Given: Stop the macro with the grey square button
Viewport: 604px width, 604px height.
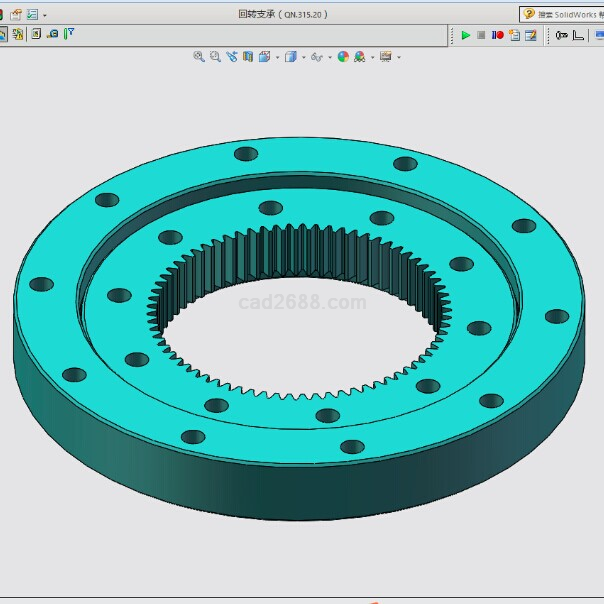Looking at the screenshot, I should tap(481, 35).
